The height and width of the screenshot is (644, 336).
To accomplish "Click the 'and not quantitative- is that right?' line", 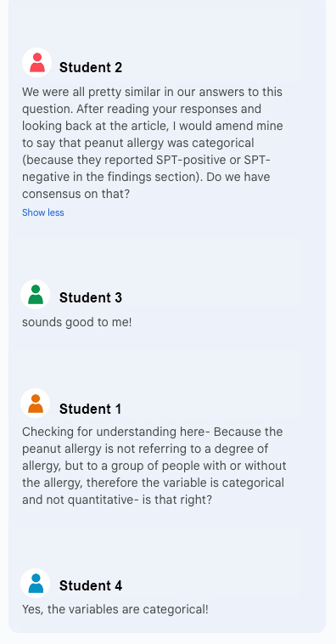I will click(117, 500).
